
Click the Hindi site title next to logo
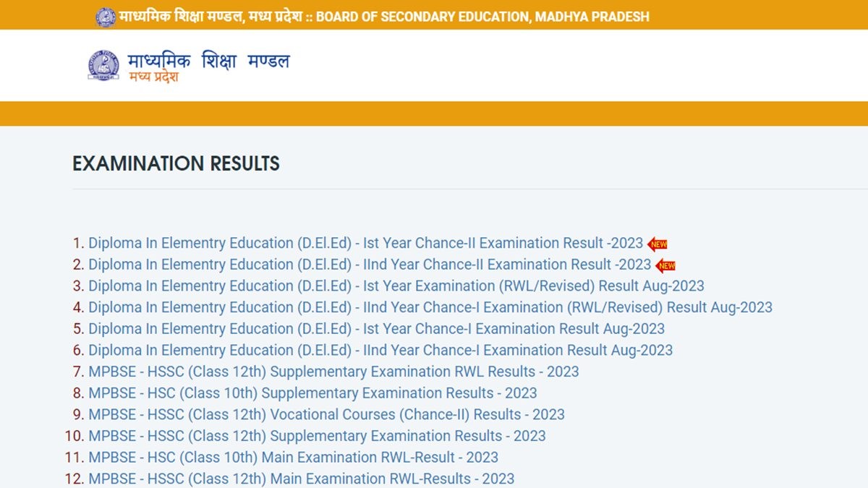pos(208,61)
